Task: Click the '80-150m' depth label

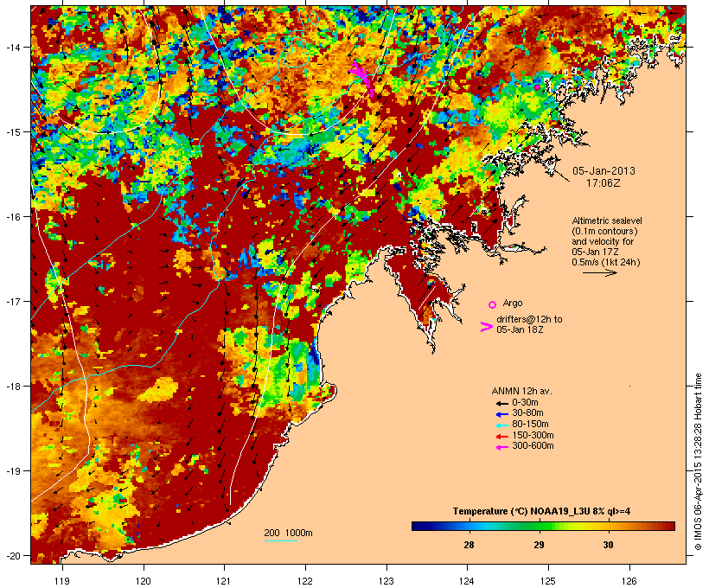Action: point(530,425)
